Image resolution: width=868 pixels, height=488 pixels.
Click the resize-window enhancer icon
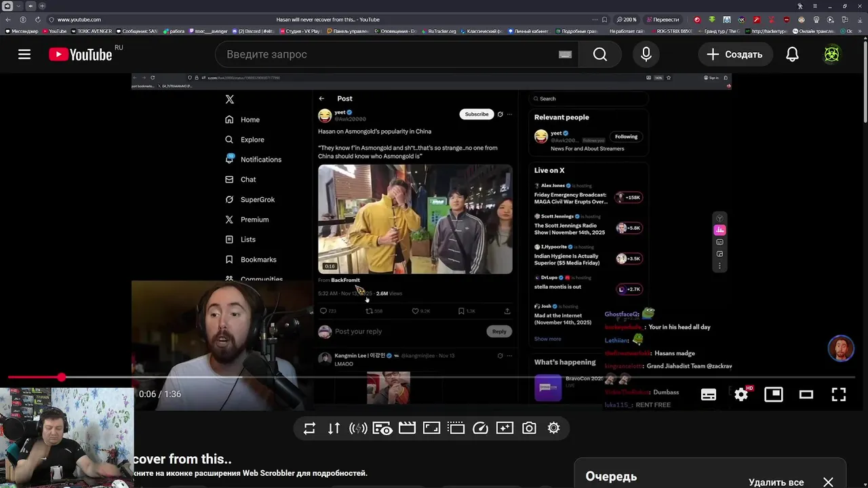tap(431, 428)
